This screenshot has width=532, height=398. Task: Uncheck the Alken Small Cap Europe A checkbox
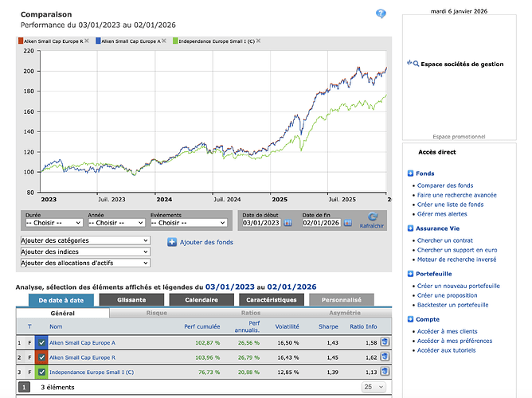[41, 343]
